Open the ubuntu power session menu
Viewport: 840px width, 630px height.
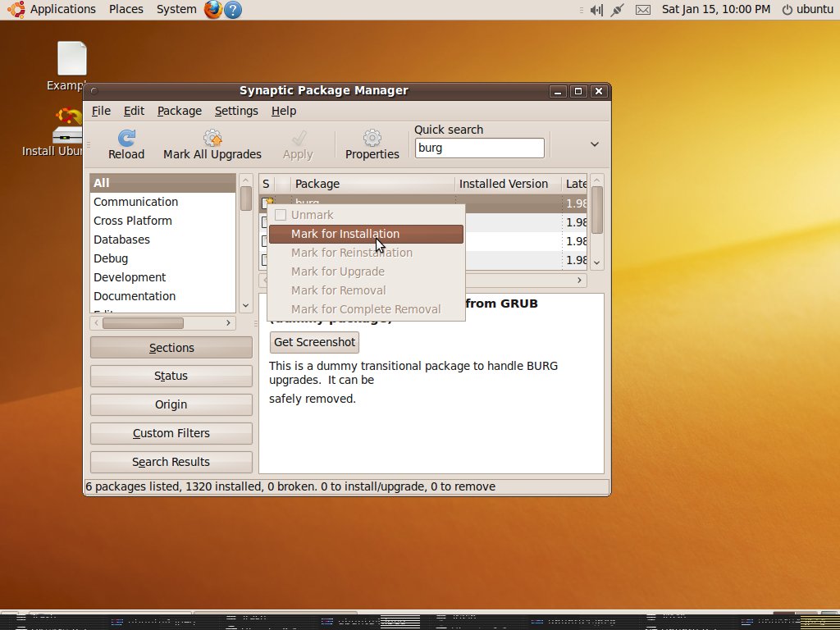(x=808, y=10)
